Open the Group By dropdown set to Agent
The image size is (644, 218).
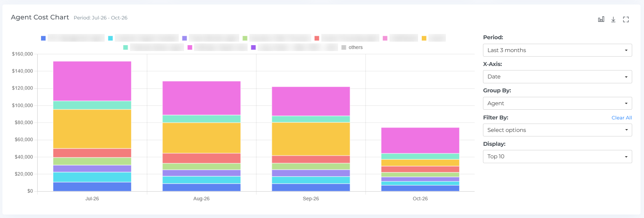click(557, 103)
